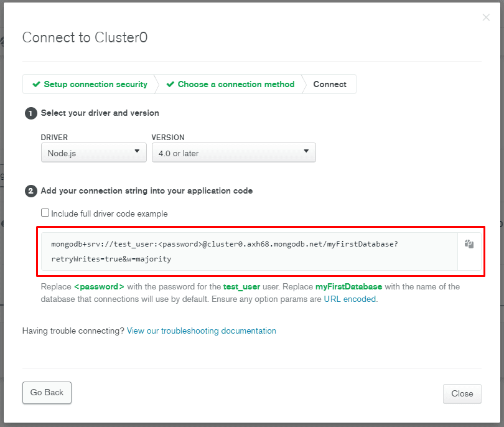Open the DRIVER dropdown showing Node.js
Image resolution: width=504 pixels, height=427 pixels.
click(x=94, y=152)
